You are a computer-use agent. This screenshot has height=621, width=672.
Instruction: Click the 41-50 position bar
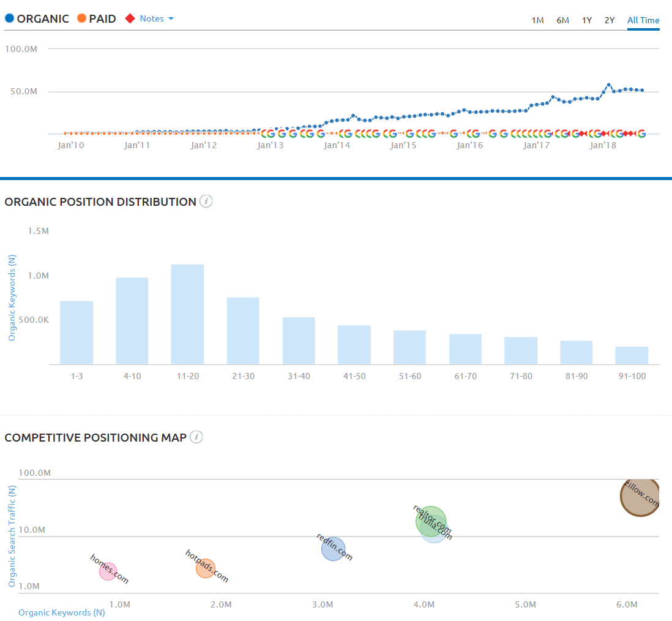tap(354, 345)
